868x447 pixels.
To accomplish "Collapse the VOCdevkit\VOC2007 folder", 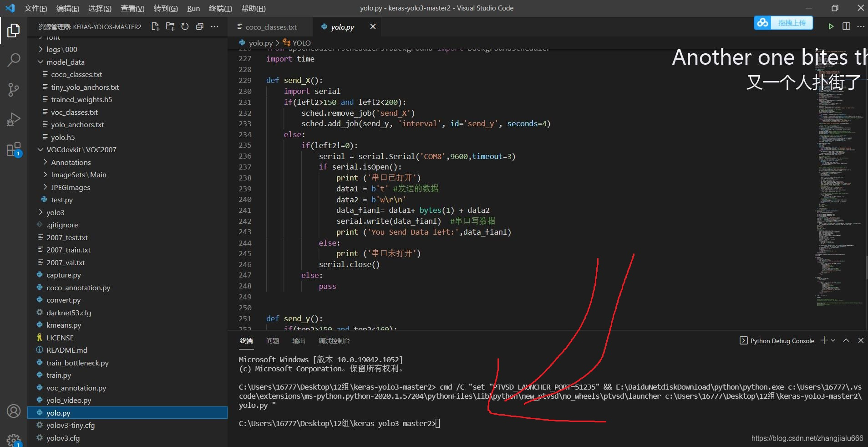I will click(127, 149).
